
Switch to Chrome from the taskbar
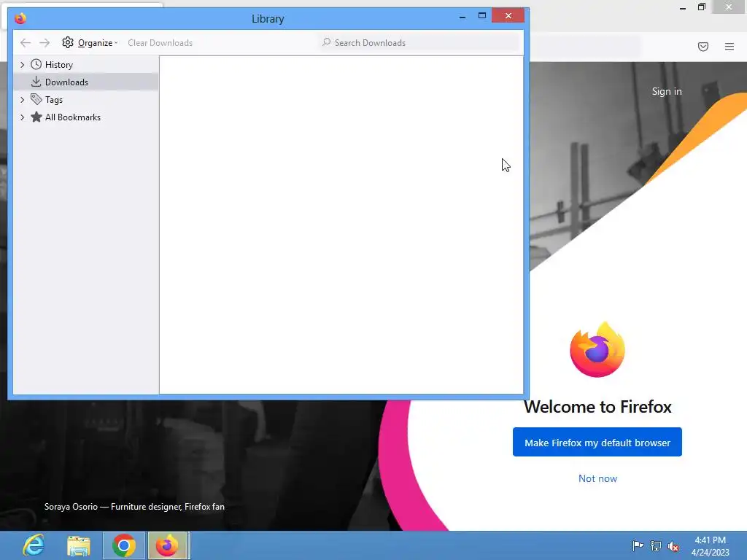pyautogui.click(x=124, y=545)
